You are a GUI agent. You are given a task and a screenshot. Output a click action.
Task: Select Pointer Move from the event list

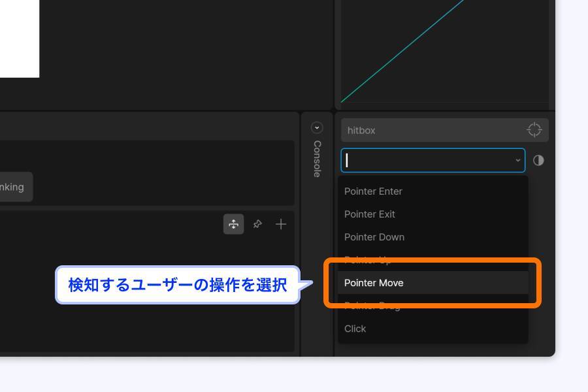pyautogui.click(x=374, y=283)
